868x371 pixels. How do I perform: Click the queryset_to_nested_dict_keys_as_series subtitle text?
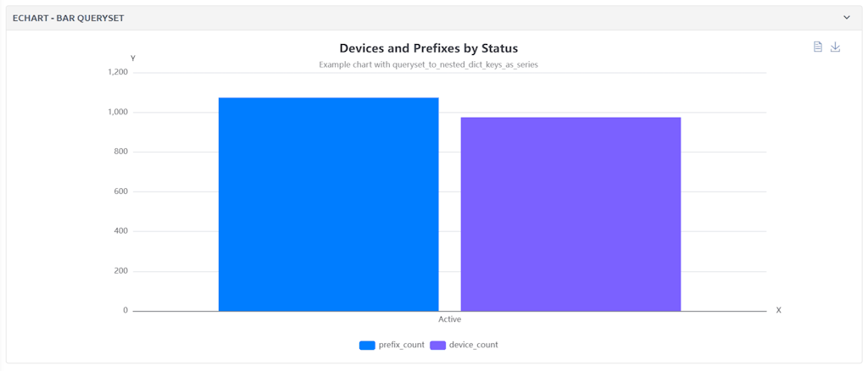tap(428, 64)
